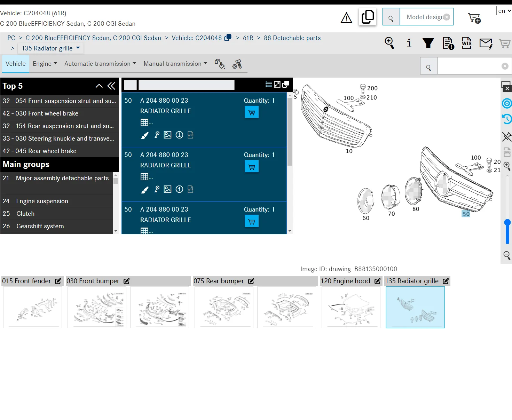The height and width of the screenshot is (420, 512).
Task: Open 42 - 045 Rear wheel brake entry
Action: pyautogui.click(x=60, y=151)
